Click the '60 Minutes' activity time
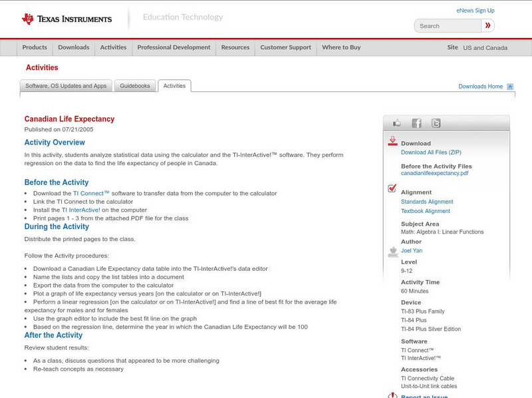The height and width of the screenshot is (398, 532). [414, 291]
